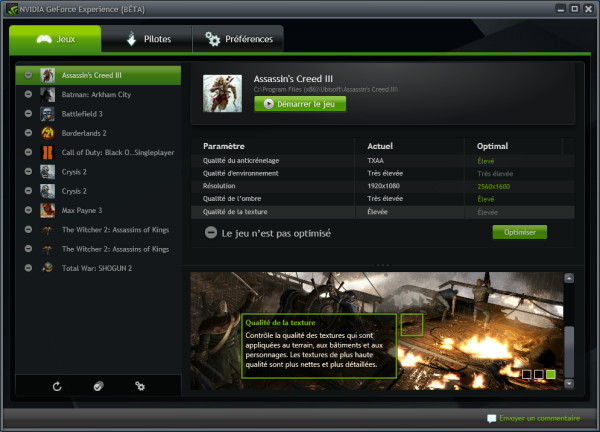Click the Assassin's Creed III list icon
This screenshot has height=432, width=600.
coord(47,75)
